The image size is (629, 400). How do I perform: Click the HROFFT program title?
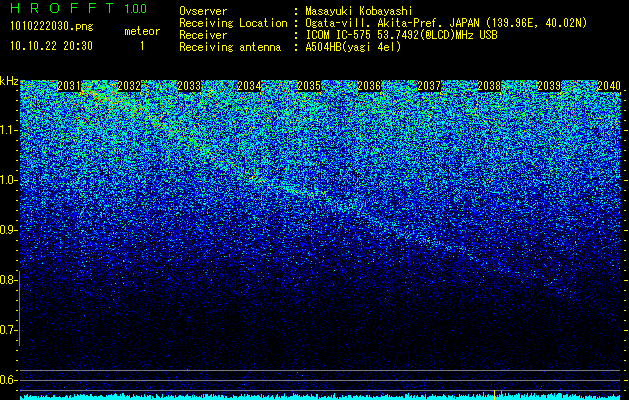[x=62, y=8]
